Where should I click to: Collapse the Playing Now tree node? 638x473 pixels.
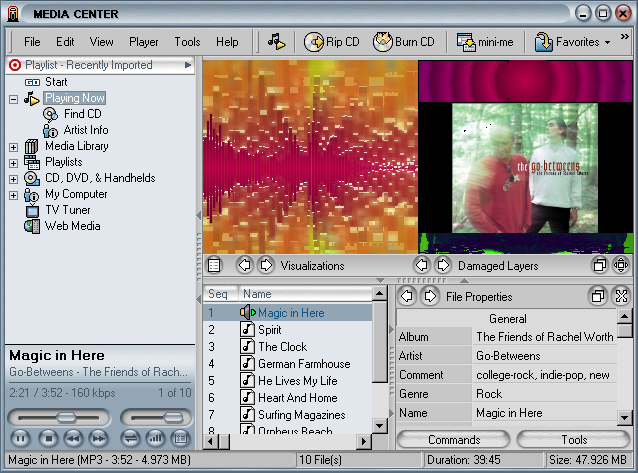tap(13, 99)
